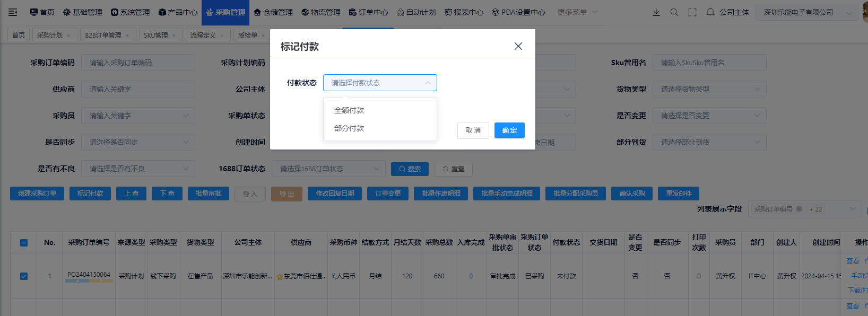
Task: Click the 确认采购 button
Action: tap(632, 194)
